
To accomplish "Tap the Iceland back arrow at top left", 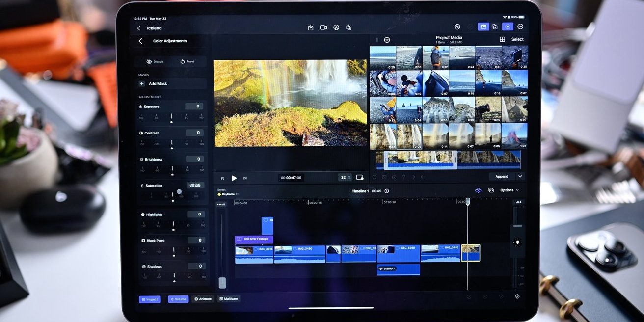I will [x=139, y=27].
